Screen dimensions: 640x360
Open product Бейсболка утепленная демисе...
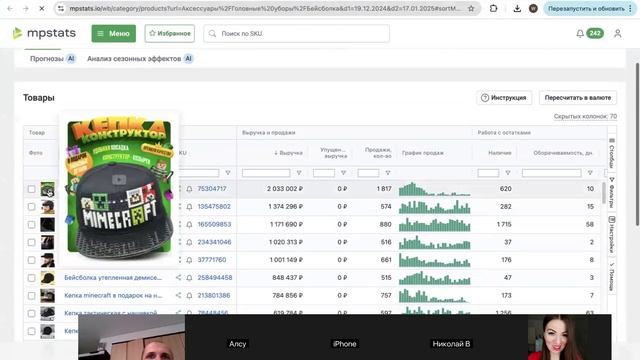113,278
